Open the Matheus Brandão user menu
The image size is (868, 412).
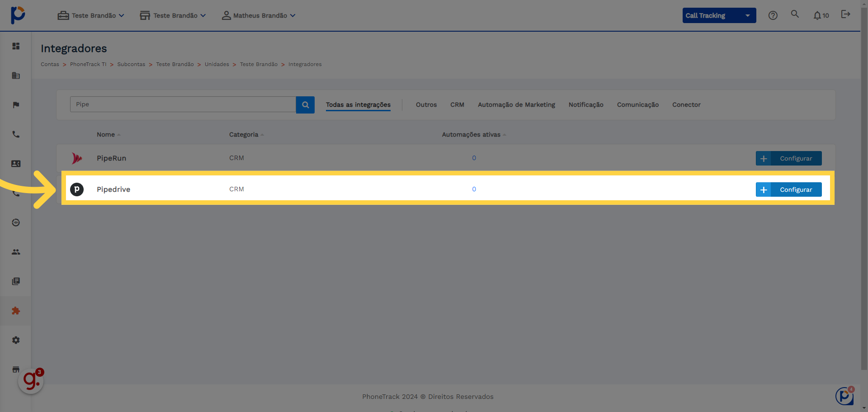tap(259, 15)
